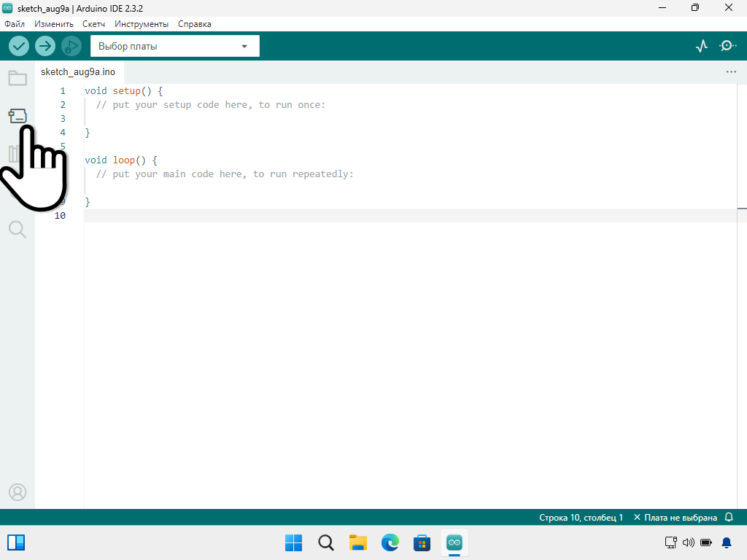747x560 pixels.
Task: Click the notifications bell in status bar
Action: click(x=729, y=517)
